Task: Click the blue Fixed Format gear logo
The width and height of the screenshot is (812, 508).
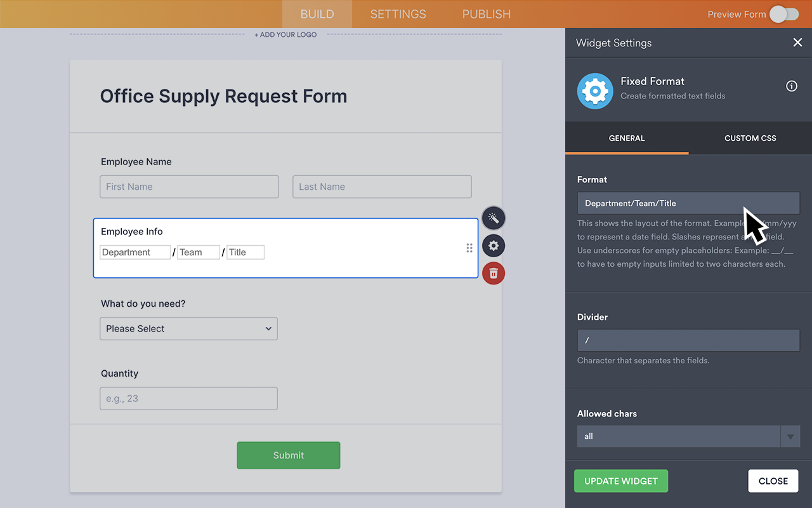Action: (594, 90)
